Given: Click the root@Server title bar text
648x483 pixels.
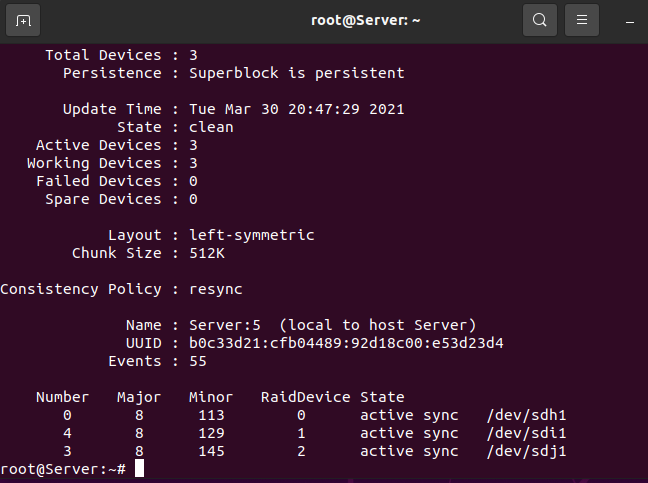Looking at the screenshot, I should [x=365, y=20].
